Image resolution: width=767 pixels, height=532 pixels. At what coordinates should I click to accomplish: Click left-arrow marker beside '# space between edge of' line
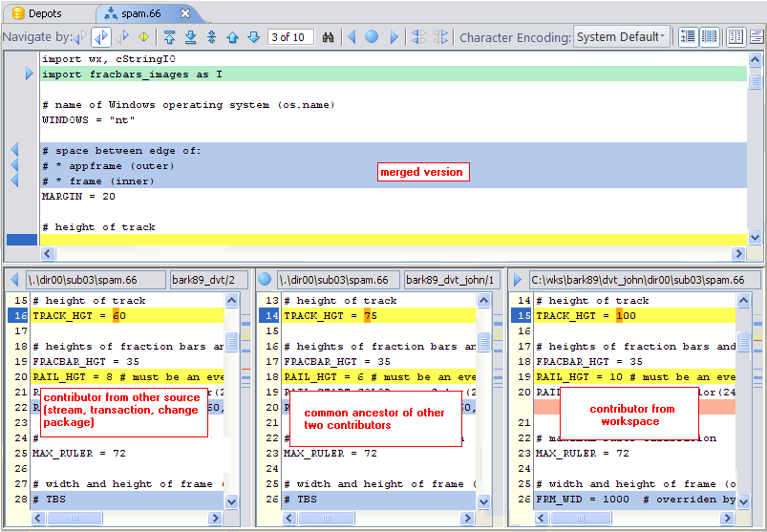point(14,150)
